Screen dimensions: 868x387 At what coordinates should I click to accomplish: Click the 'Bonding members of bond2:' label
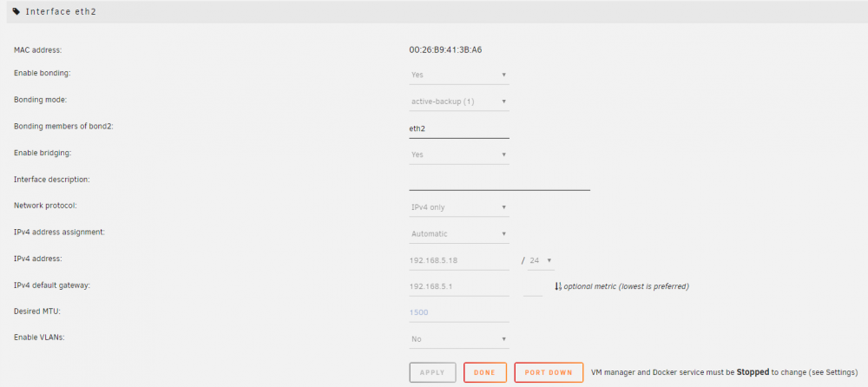click(x=63, y=126)
